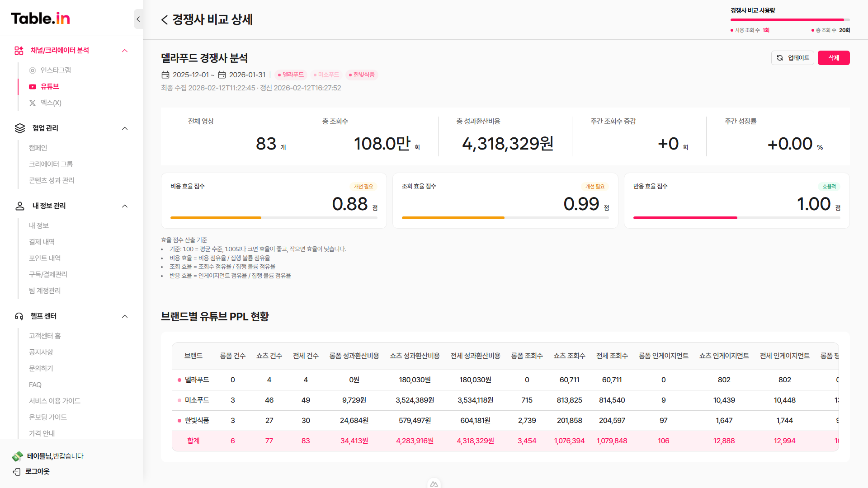This screenshot has width=868, height=488.
Task: Open the 결제 내역 page
Action: coord(42,242)
